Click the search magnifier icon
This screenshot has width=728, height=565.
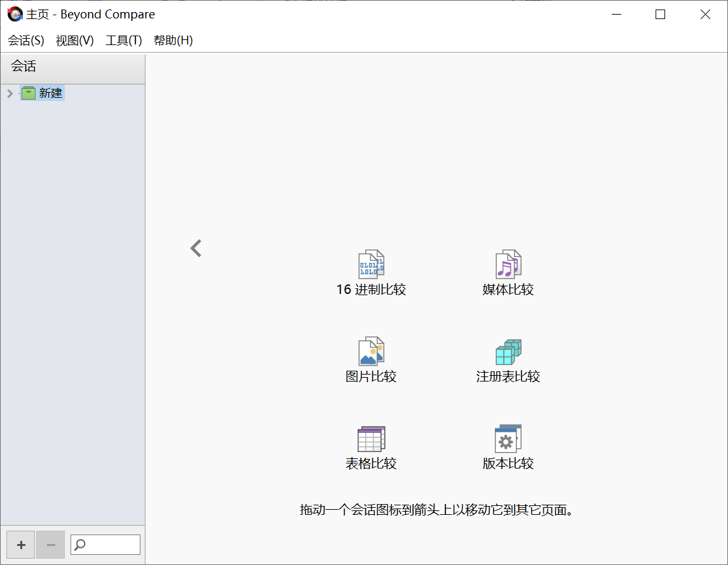point(80,544)
